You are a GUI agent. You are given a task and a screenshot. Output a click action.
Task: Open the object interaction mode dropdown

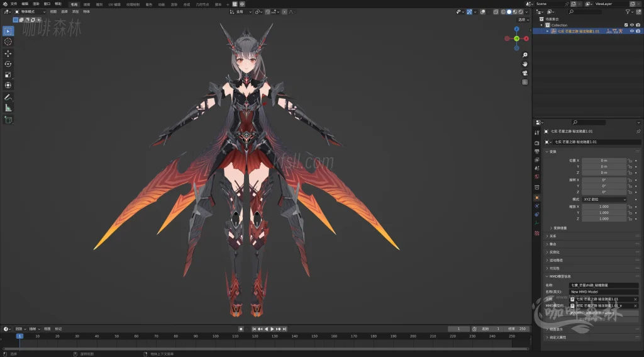coord(30,12)
